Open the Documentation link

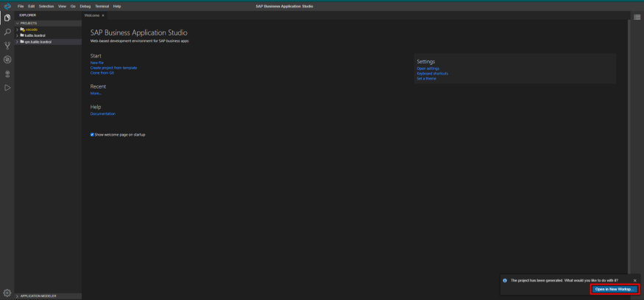click(x=103, y=114)
